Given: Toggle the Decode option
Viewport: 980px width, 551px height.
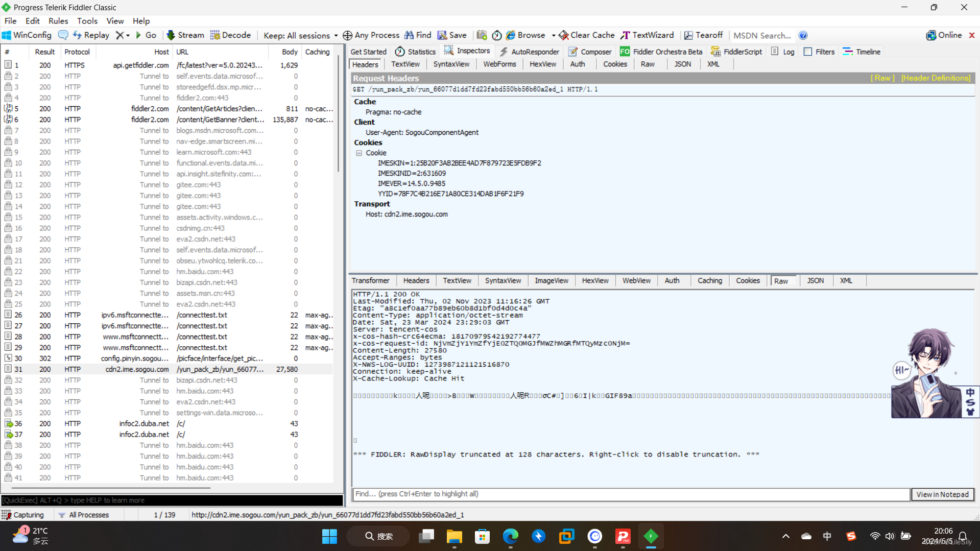Looking at the screenshot, I should click(230, 35).
